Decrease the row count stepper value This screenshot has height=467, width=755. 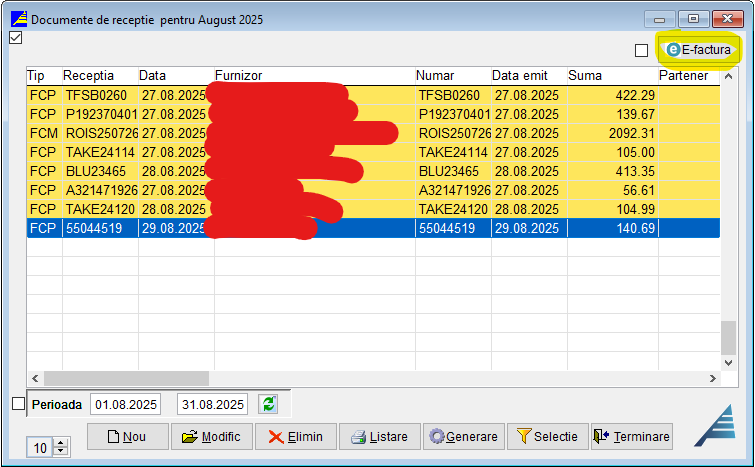[61, 452]
